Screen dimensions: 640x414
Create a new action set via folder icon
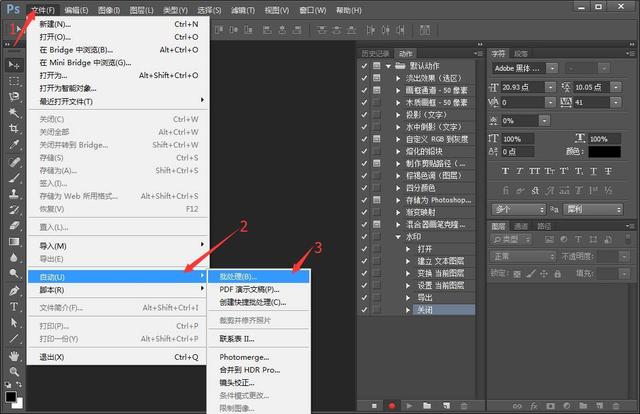pyautogui.click(x=427, y=406)
